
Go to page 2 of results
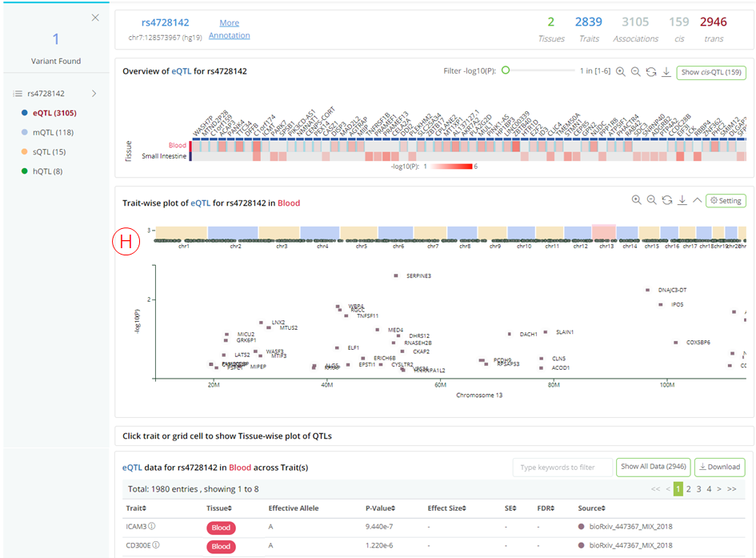(689, 489)
